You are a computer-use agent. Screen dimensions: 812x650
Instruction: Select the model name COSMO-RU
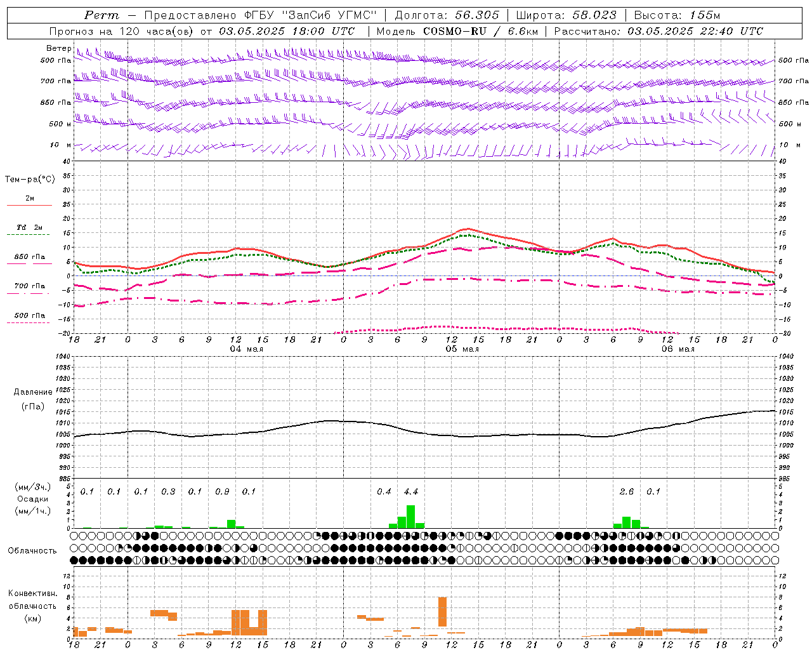click(455, 31)
